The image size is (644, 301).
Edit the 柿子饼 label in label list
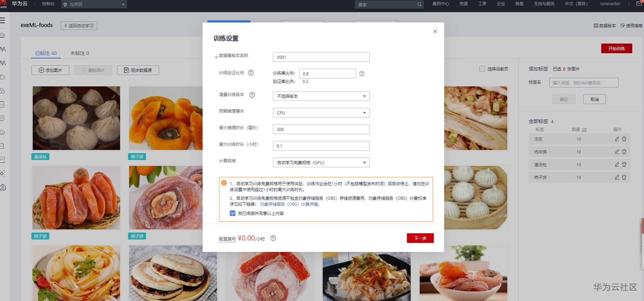click(617, 177)
